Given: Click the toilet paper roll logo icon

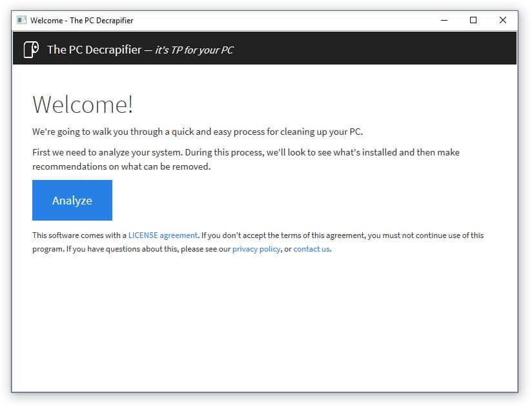Looking at the screenshot, I should (x=31, y=50).
